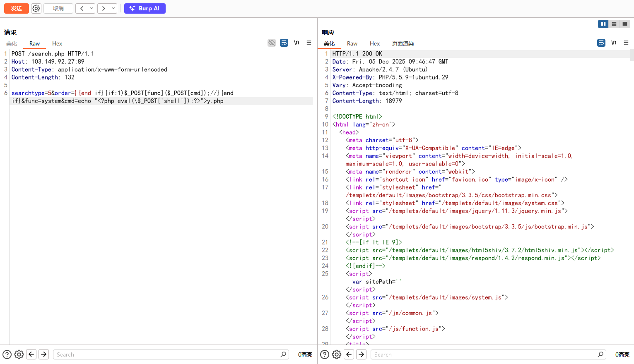The width and height of the screenshot is (634, 364).
Task: Focus the request Search field
Action: click(171, 354)
